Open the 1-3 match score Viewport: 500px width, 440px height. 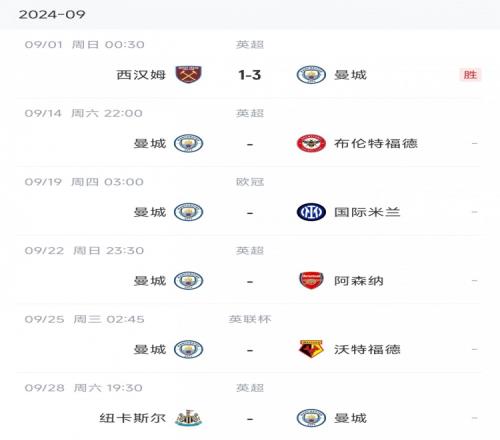250,75
